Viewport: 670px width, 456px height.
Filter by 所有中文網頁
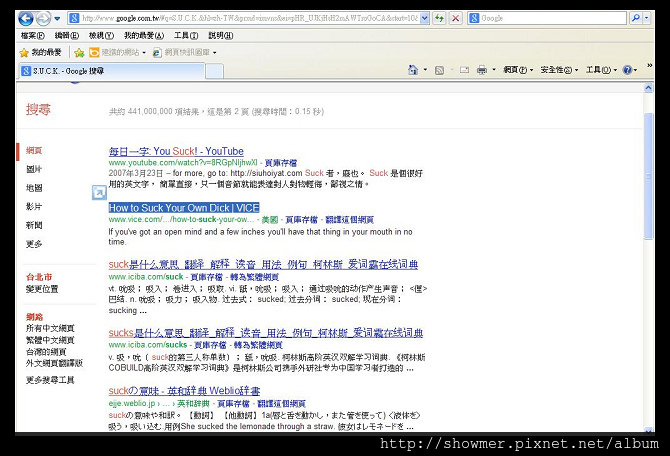[x=50, y=328]
